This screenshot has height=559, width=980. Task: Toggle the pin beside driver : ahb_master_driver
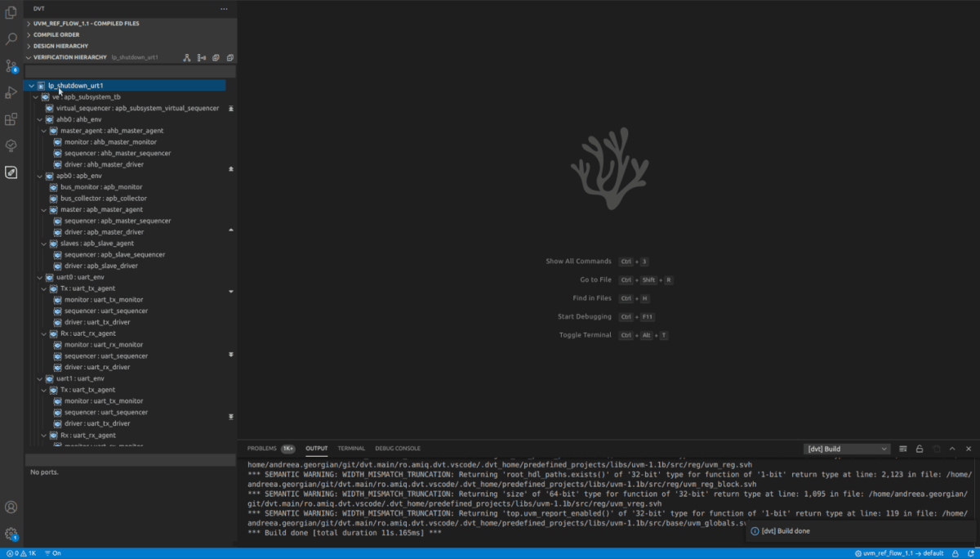coord(231,169)
